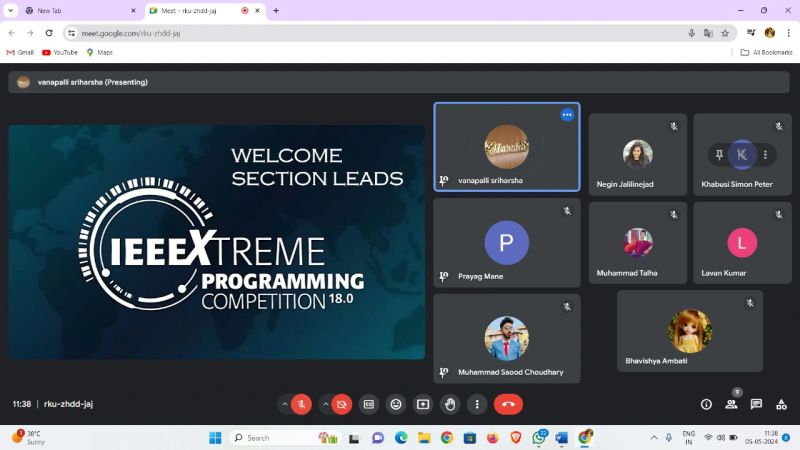Image resolution: width=800 pixels, height=450 pixels.
Task: Open meeting details info icon
Action: (x=706, y=404)
